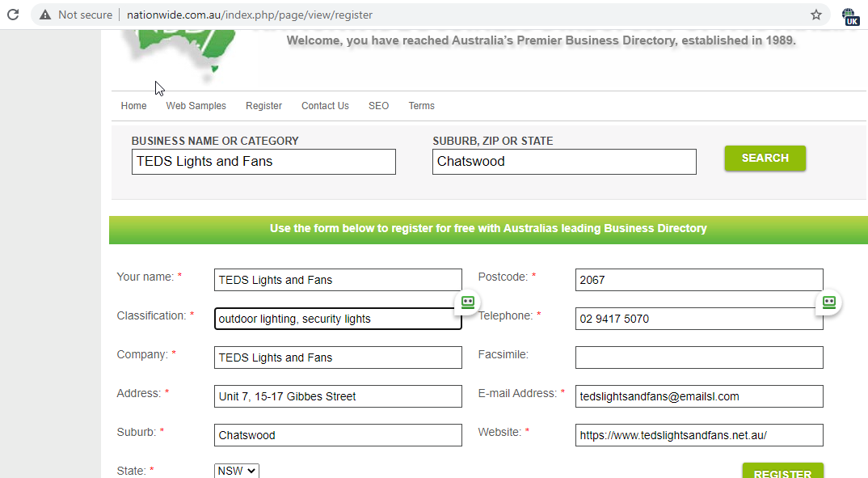Go to the Home menu item
This screenshot has width=868, height=478.
tap(134, 106)
